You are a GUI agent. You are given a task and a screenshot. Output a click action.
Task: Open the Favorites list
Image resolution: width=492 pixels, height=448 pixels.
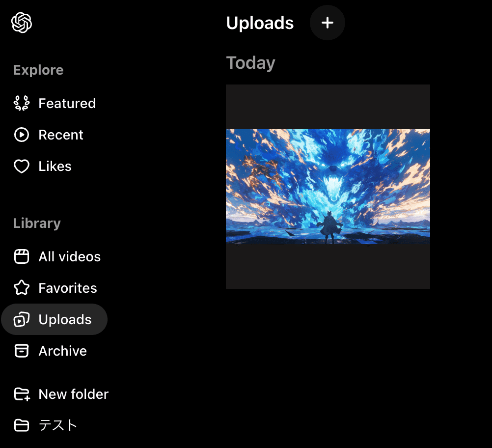[x=55, y=287]
